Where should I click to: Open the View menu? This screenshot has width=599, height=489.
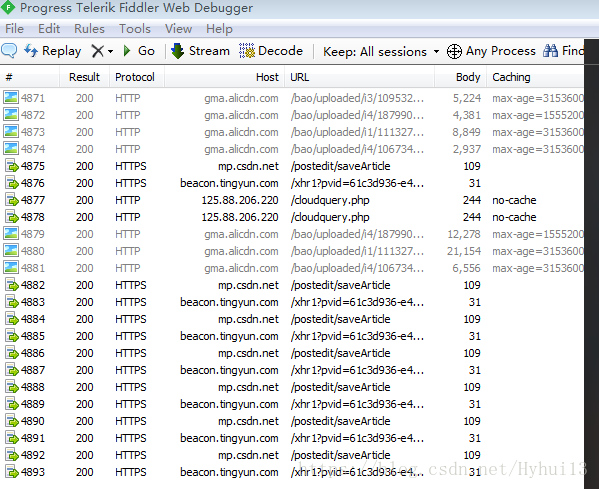pyautogui.click(x=178, y=29)
